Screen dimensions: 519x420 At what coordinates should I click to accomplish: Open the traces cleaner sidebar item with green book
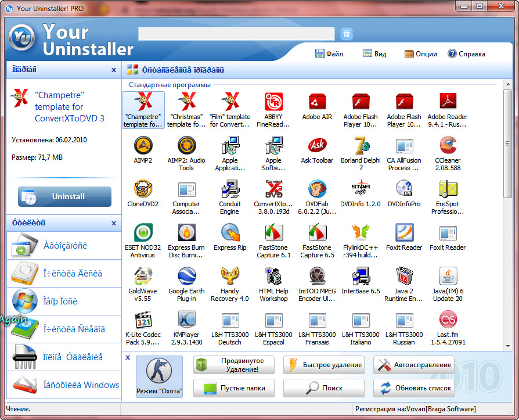(64, 329)
